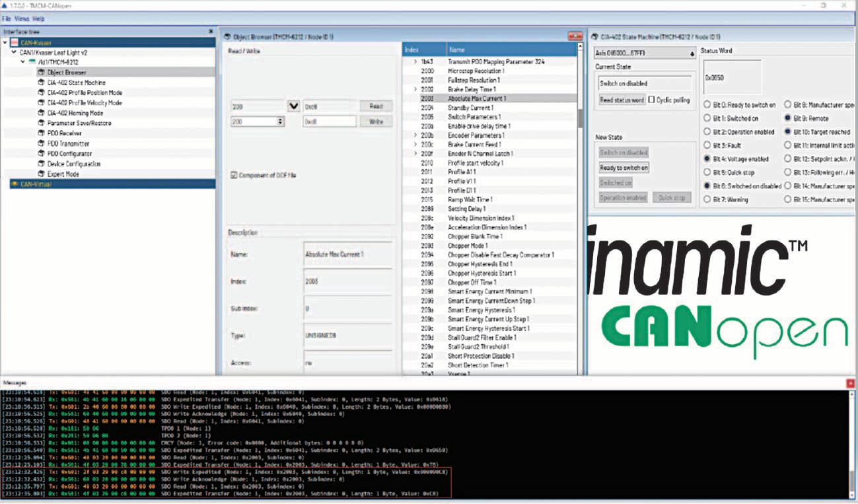Screen dimensions: 858x504
Task: Click the CiA-402 Profile Velocity Mode icon
Action: (41, 103)
